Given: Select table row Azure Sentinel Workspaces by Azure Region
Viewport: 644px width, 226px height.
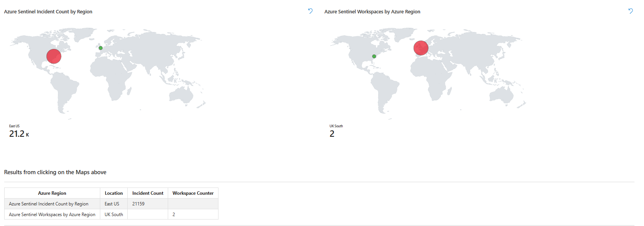Looking at the screenshot, I should click(x=52, y=215).
